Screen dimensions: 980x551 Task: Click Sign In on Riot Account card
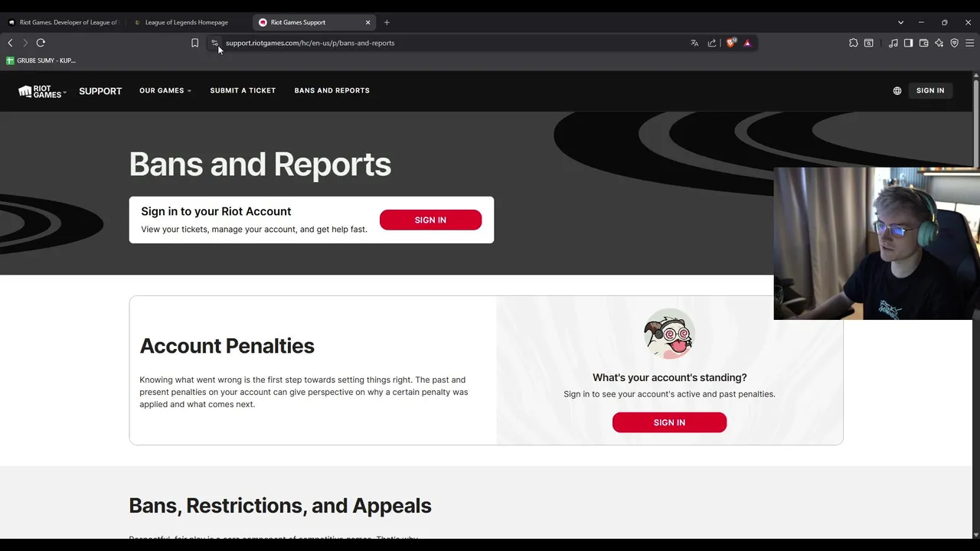tap(430, 220)
